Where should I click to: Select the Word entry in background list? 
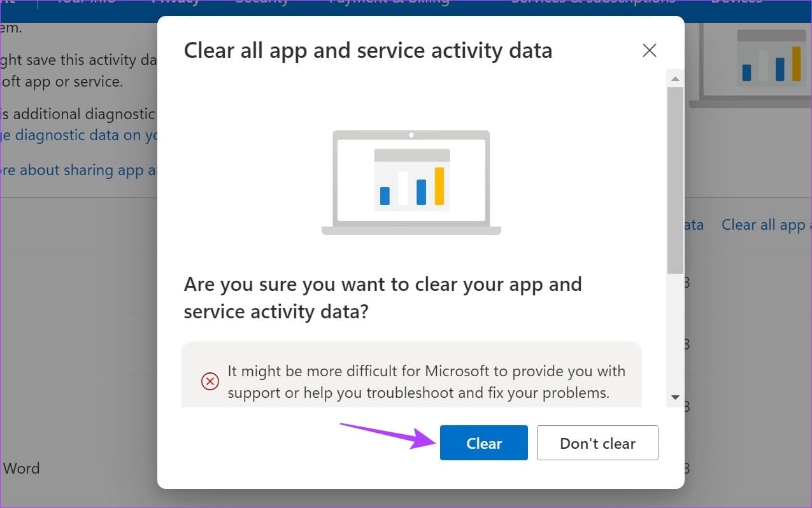(21, 469)
